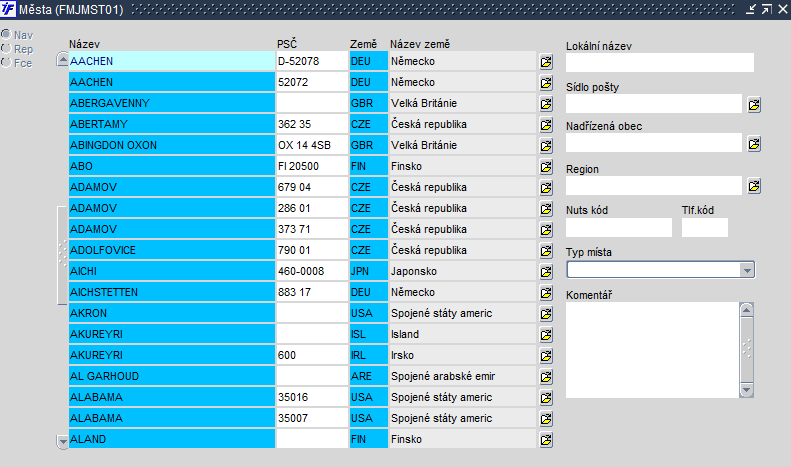Click the ARE country code cell

click(x=369, y=376)
